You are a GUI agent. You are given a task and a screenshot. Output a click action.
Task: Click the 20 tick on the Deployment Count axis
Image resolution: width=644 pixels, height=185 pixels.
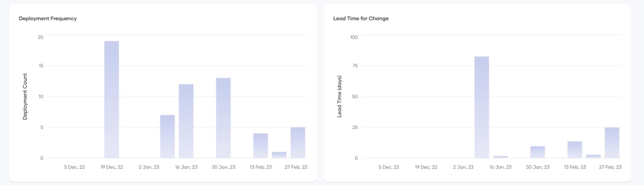coord(41,37)
